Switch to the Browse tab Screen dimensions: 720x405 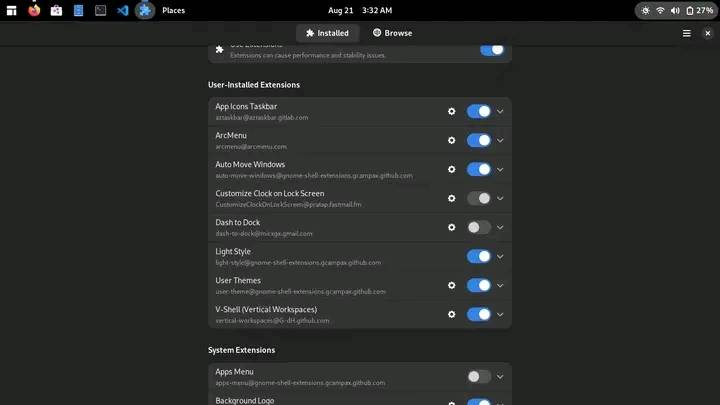393,33
